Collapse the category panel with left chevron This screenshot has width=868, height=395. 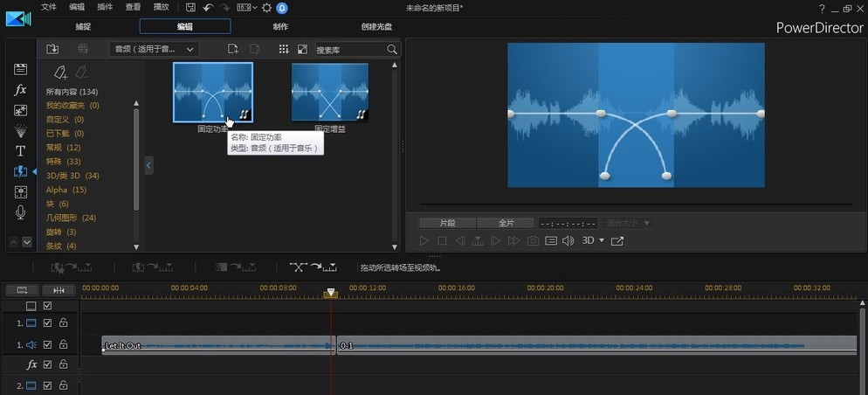point(148,164)
